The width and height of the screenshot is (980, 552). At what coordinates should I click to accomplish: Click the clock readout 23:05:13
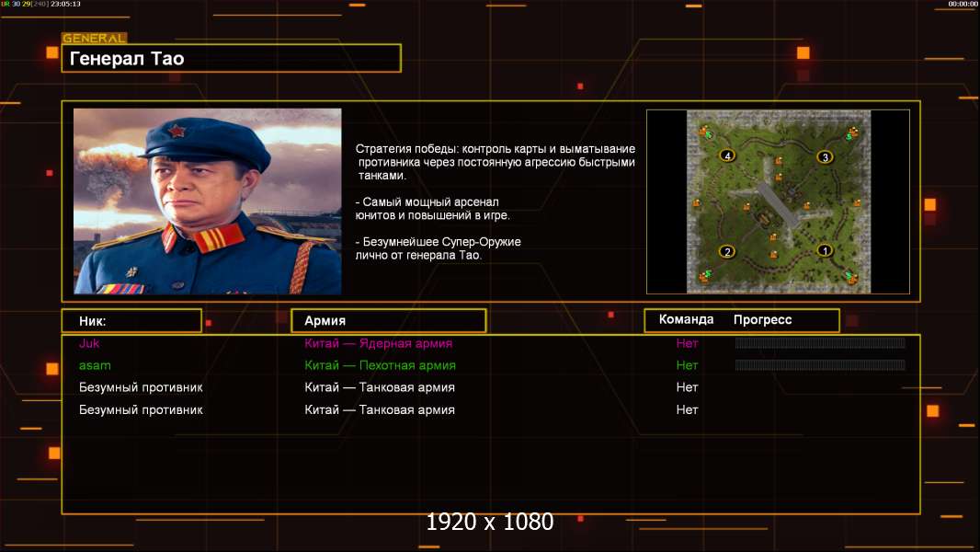[65, 4]
